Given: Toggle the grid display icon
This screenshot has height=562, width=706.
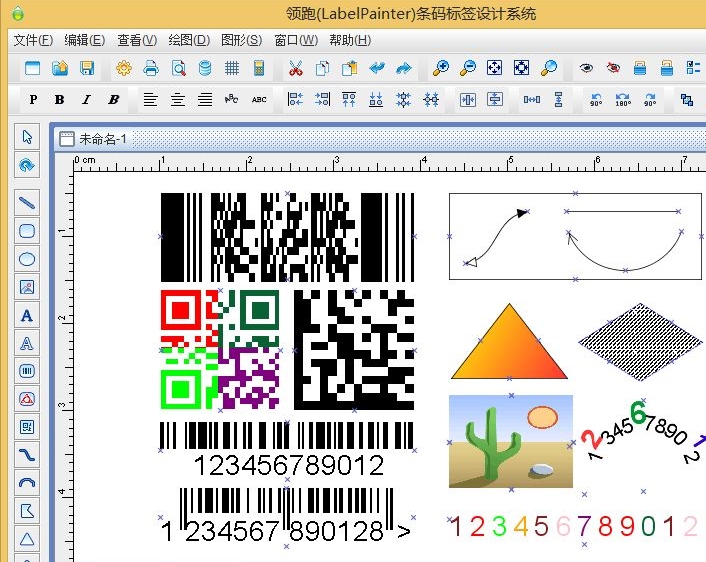Looking at the screenshot, I should coord(232,68).
